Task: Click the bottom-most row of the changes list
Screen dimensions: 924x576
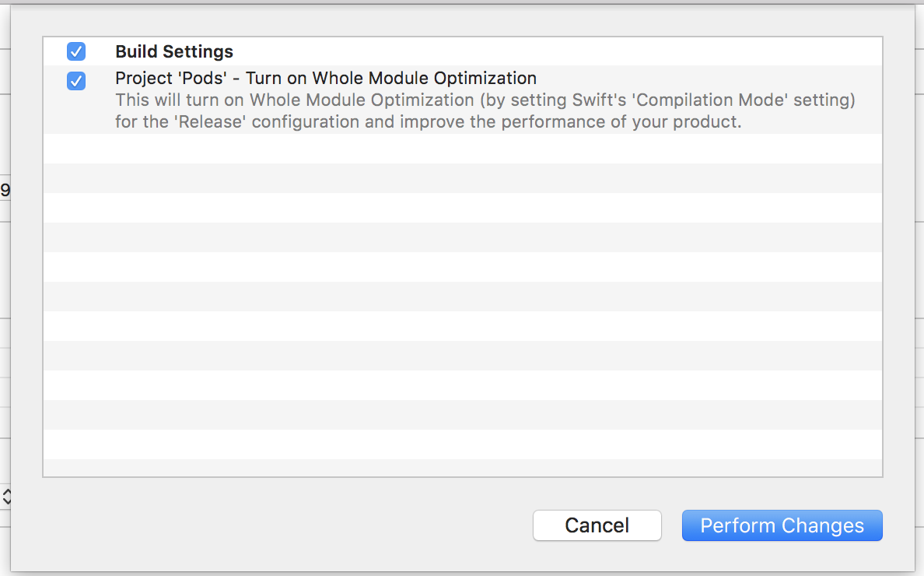Action: (x=462, y=467)
